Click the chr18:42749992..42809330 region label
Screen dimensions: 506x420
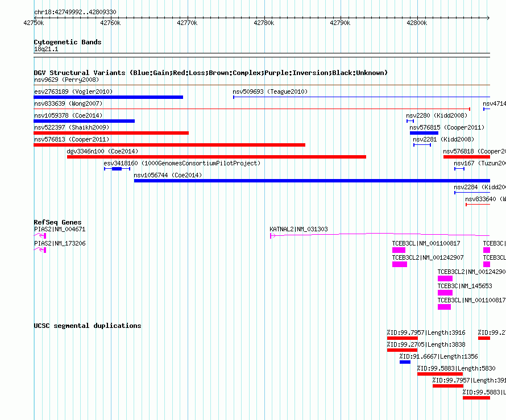75,12
